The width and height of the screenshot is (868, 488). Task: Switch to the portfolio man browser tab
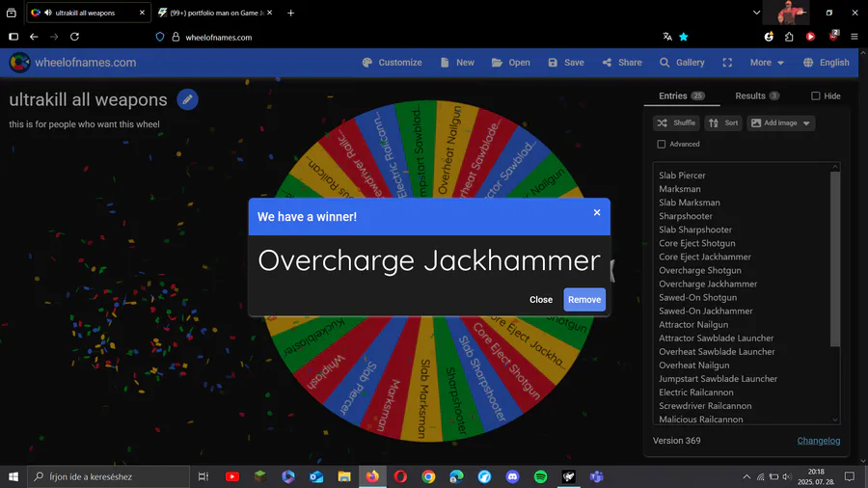pyautogui.click(x=215, y=13)
